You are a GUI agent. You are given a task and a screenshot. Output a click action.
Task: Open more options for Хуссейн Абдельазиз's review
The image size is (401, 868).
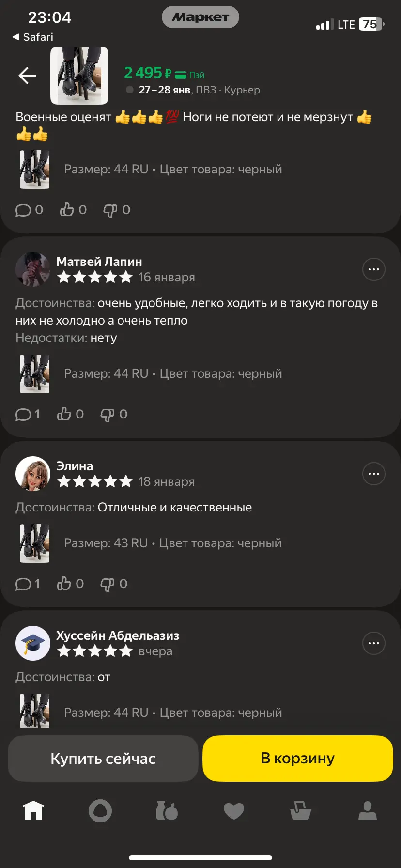374,643
